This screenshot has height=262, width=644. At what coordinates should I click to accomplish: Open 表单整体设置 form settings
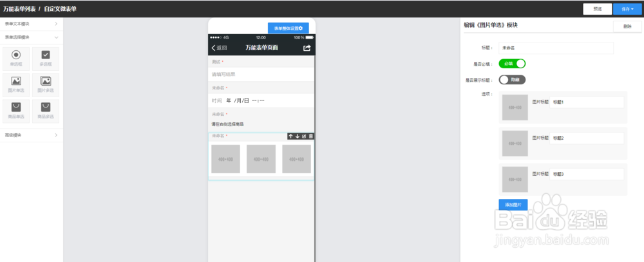[289, 28]
